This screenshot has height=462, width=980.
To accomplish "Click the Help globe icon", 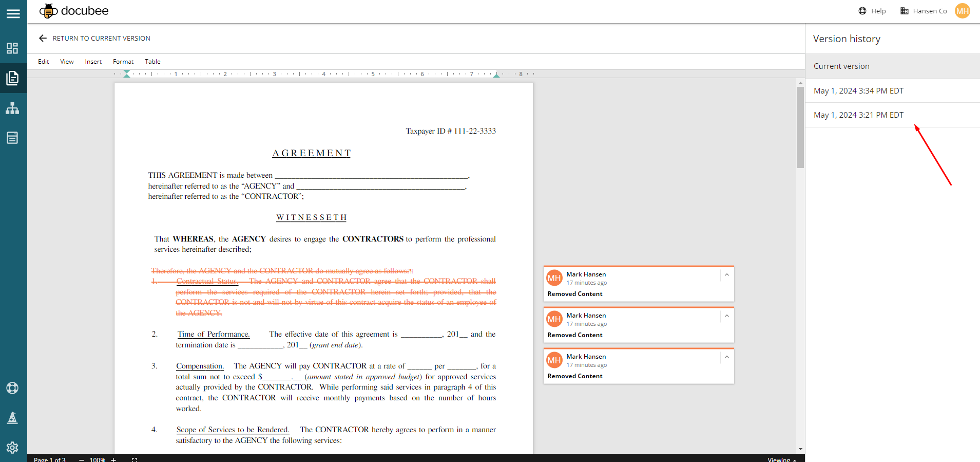I will click(862, 11).
